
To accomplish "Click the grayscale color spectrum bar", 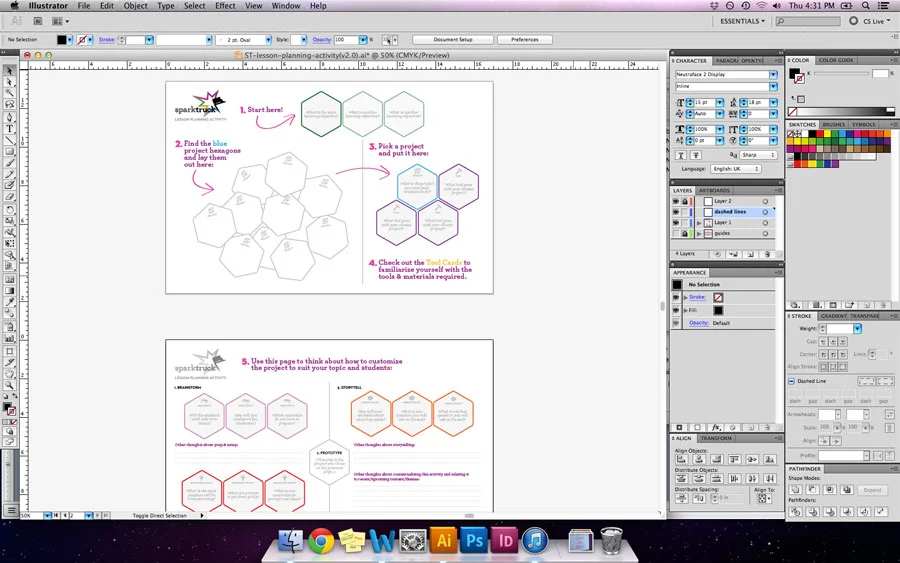I will pos(841,111).
